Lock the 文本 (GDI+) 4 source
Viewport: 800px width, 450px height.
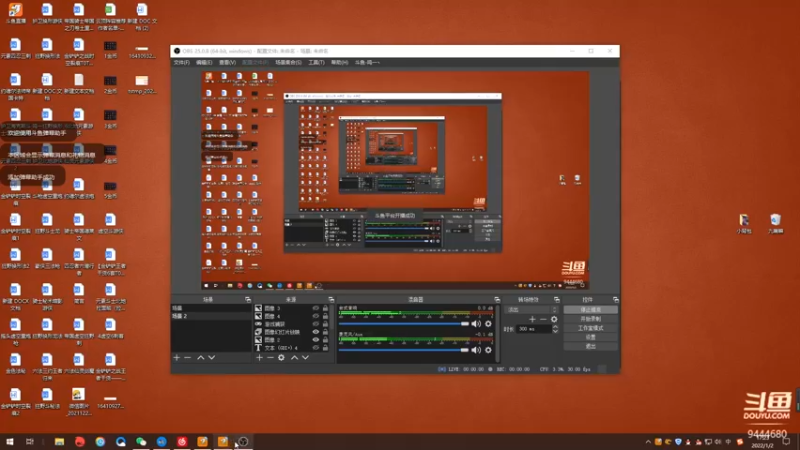326,348
